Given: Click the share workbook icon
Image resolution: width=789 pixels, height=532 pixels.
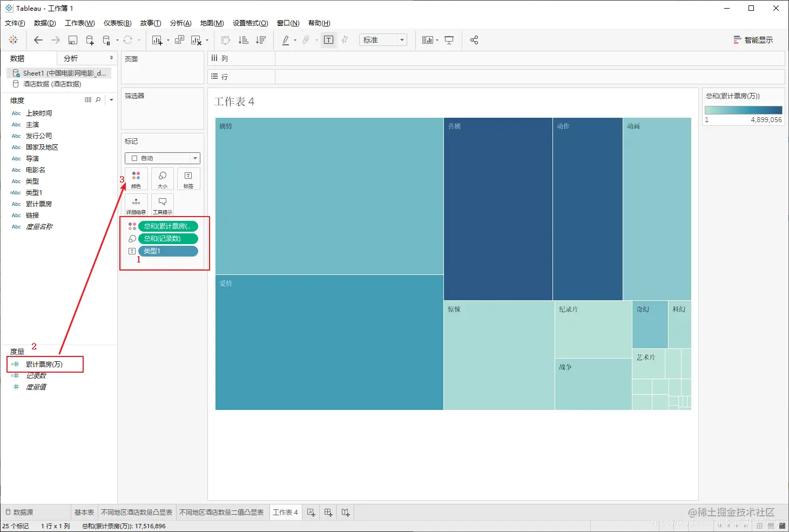Looking at the screenshot, I should 474,40.
